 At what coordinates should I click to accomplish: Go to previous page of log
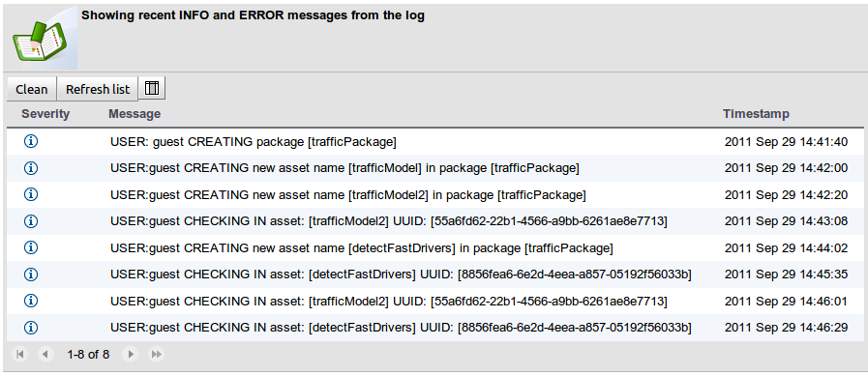(x=45, y=354)
